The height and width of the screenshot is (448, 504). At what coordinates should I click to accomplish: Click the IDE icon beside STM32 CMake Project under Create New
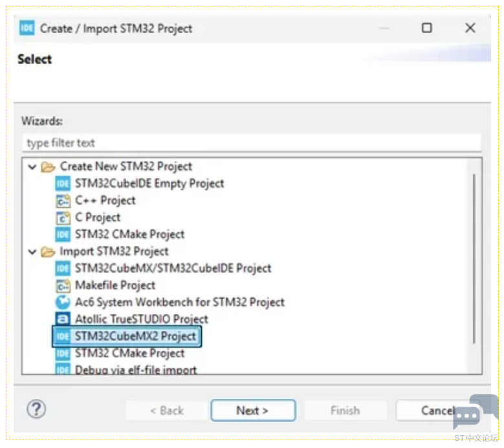63,234
